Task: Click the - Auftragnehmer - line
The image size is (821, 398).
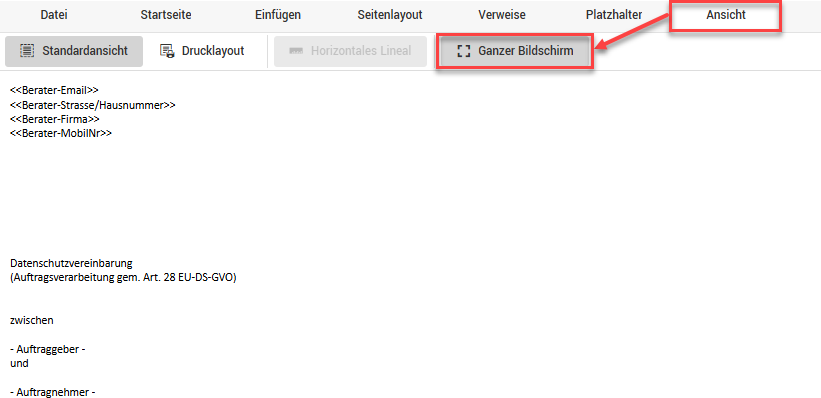Action: (52, 392)
